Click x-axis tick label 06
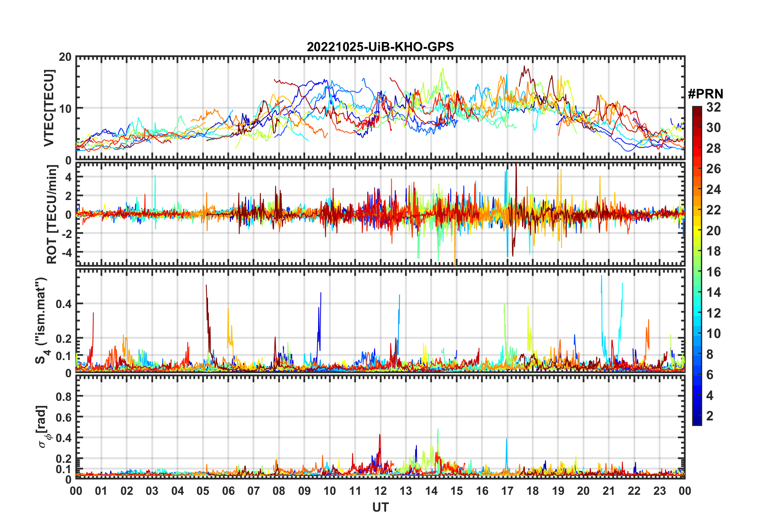Viewport: 761px width, 532px height. click(x=228, y=491)
